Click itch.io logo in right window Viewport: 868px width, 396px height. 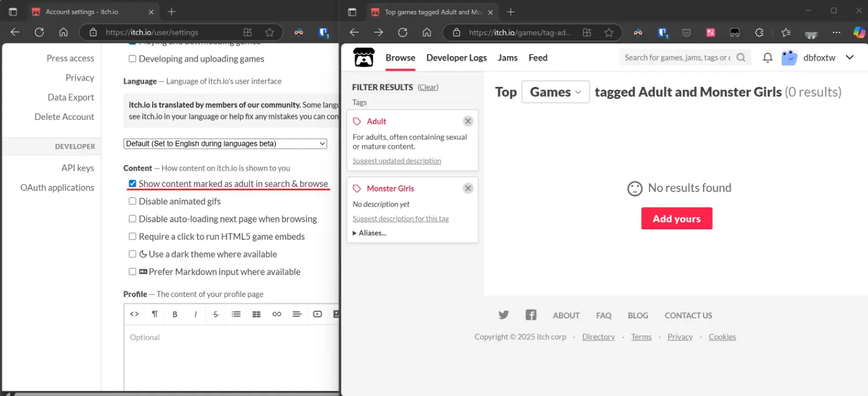click(364, 57)
